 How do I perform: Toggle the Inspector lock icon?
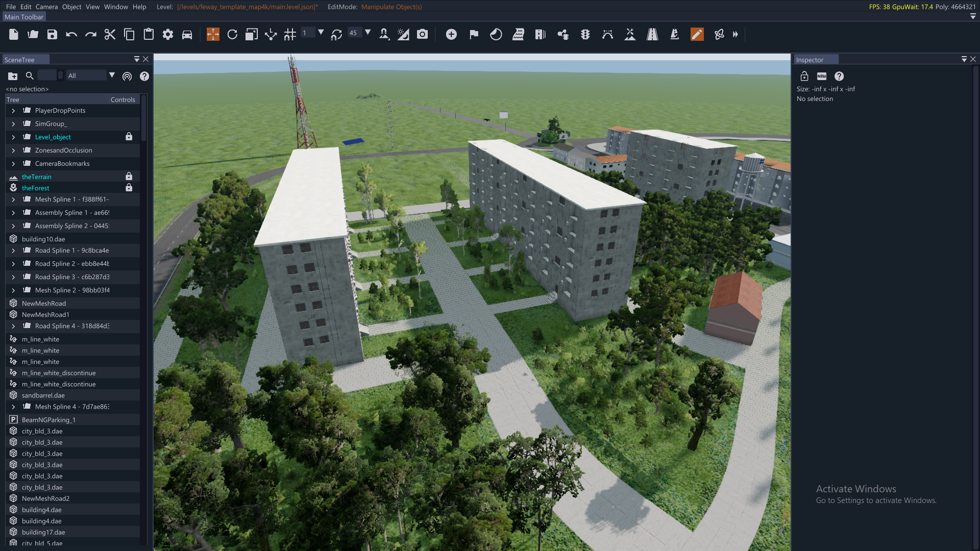point(804,76)
